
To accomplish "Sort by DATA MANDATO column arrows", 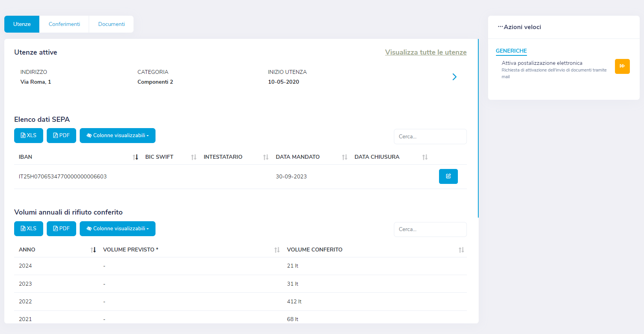I will [x=344, y=157].
